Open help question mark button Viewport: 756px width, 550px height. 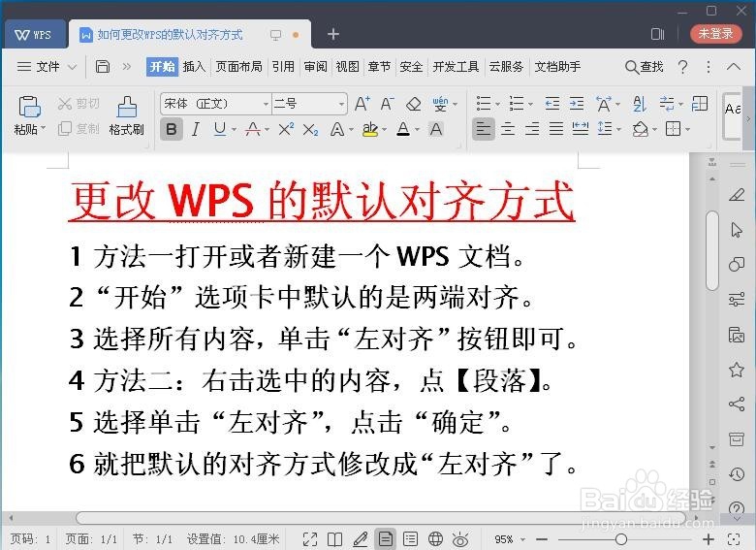(682, 66)
